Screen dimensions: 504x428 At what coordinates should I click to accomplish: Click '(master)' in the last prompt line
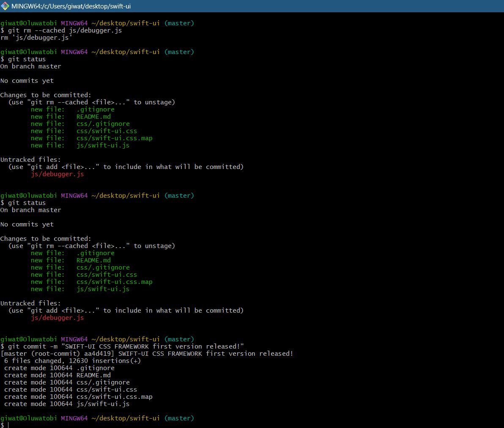(179, 418)
